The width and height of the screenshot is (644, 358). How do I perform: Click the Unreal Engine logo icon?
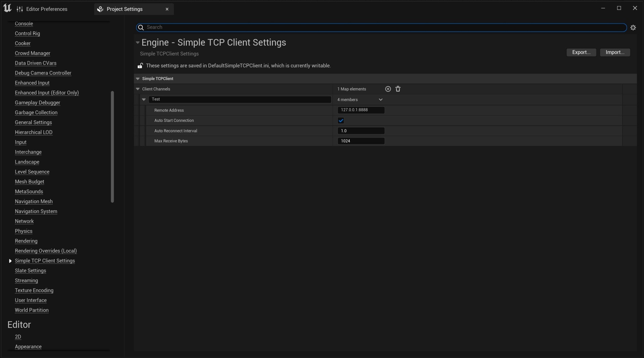pos(7,8)
